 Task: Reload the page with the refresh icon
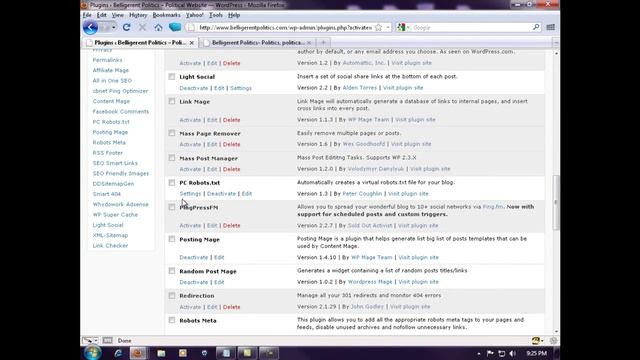127,27
